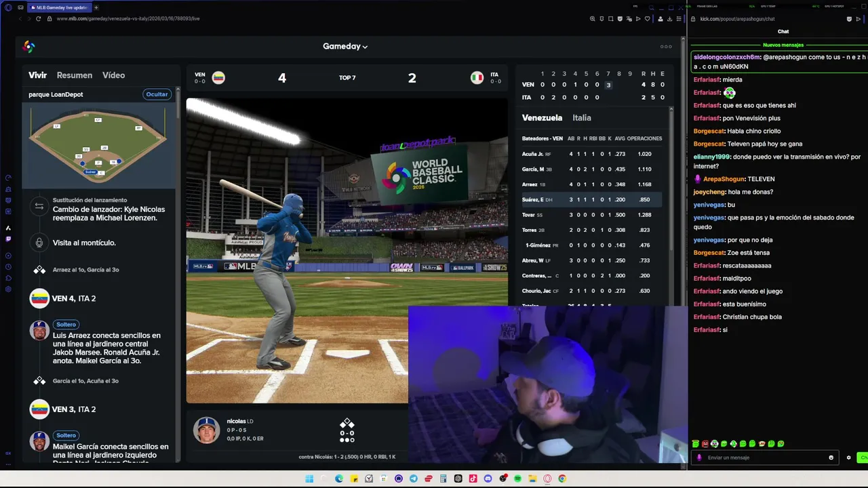Click the Venezuela flag next to VEN 4, ITA 2
The height and width of the screenshot is (488, 868).
(39, 298)
